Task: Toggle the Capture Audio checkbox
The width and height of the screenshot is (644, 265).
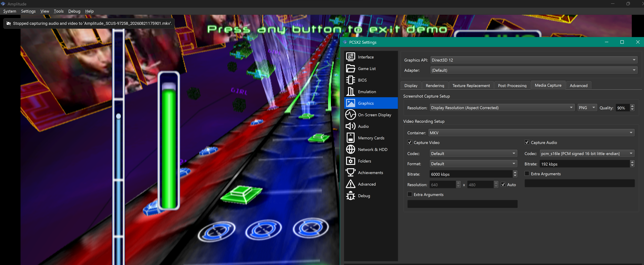Action: (527, 142)
